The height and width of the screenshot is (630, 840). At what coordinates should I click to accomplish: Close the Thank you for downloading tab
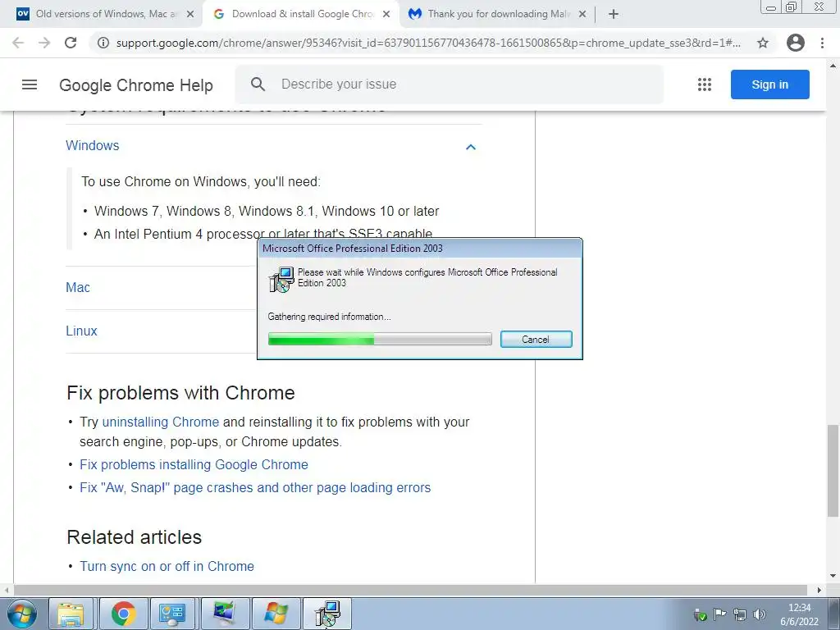click(582, 14)
